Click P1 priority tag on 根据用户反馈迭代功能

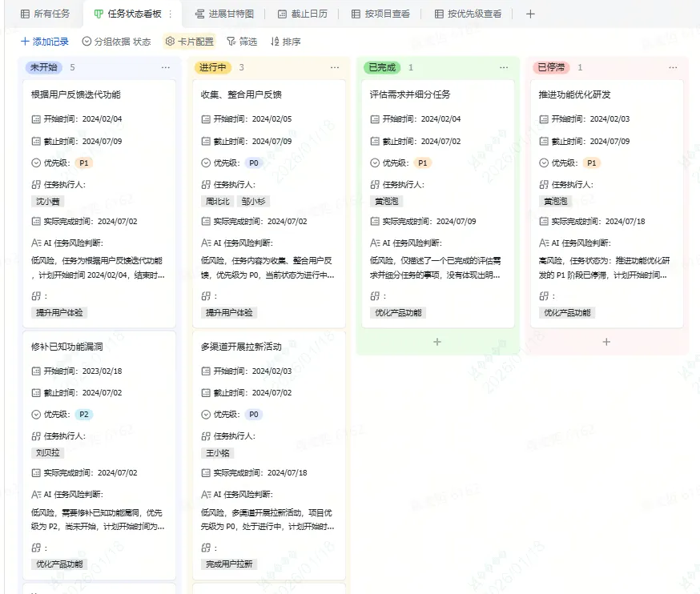[x=84, y=163]
